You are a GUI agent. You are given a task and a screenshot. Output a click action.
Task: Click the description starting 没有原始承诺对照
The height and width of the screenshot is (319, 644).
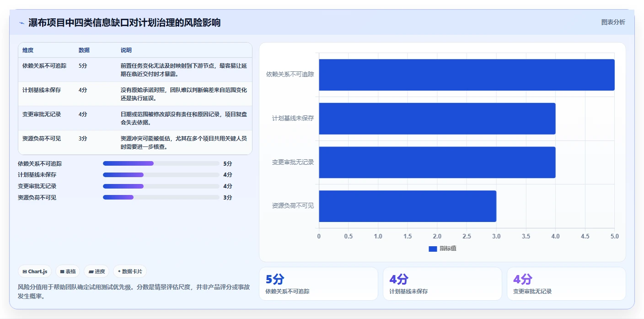[184, 94]
